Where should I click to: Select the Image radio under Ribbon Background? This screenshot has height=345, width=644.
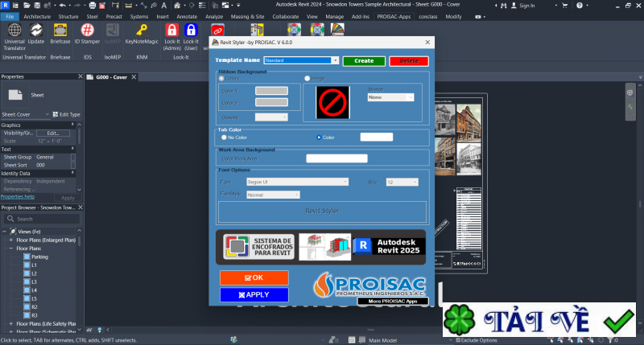tap(307, 78)
